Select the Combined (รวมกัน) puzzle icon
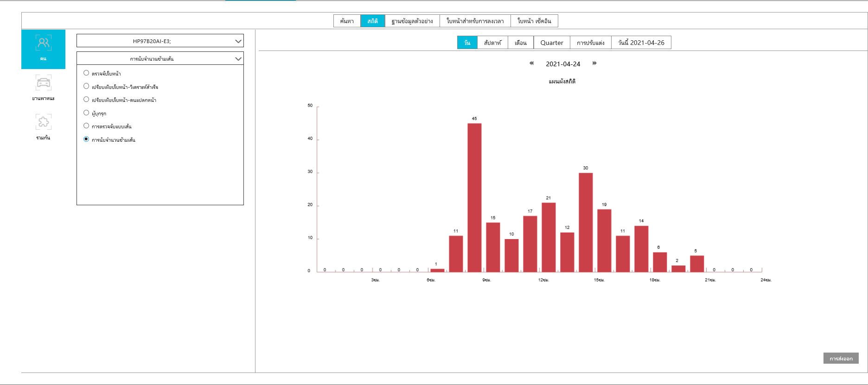 coord(43,123)
